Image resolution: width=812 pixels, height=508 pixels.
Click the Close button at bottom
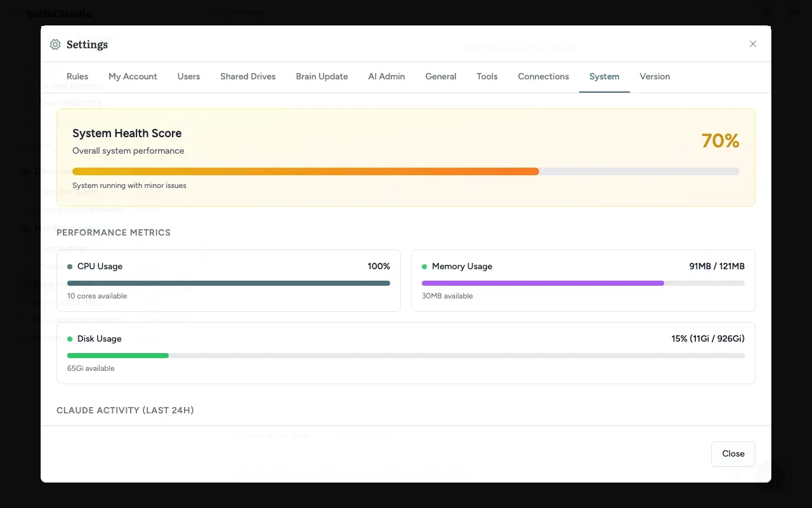pyautogui.click(x=733, y=453)
